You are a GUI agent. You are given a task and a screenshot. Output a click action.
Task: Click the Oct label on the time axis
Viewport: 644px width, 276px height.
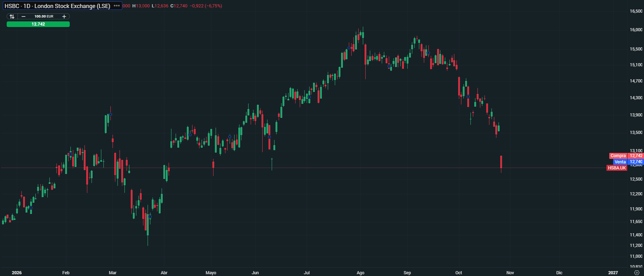coord(459,273)
